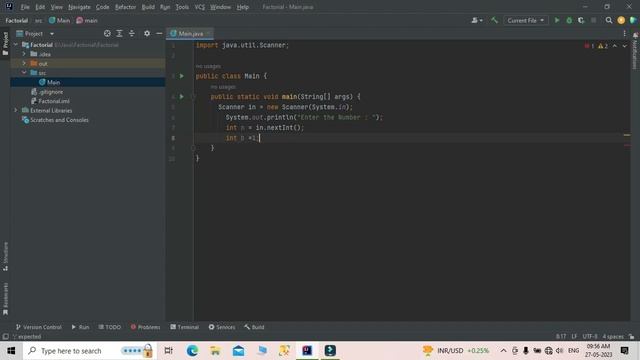Expand External Libraries node
Image resolution: width=640 pixels, height=360 pixels.
pos(16,110)
